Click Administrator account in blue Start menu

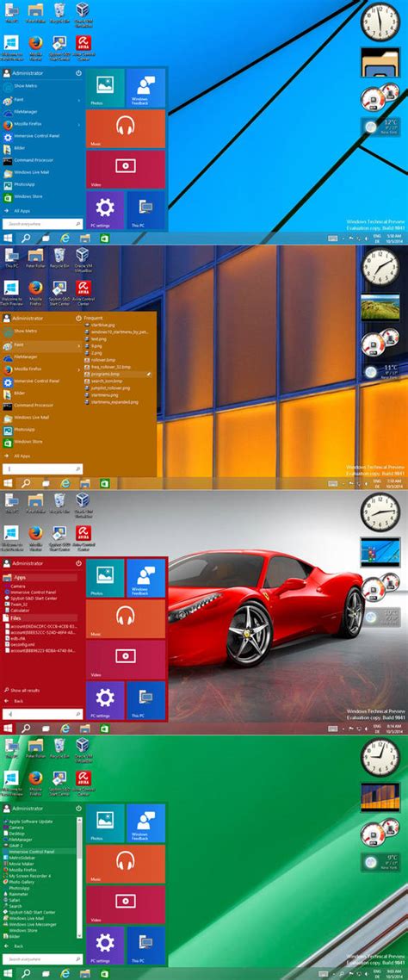[x=28, y=73]
